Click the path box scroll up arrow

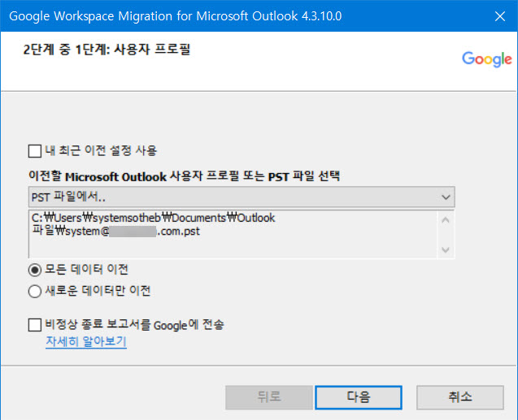[446, 220]
